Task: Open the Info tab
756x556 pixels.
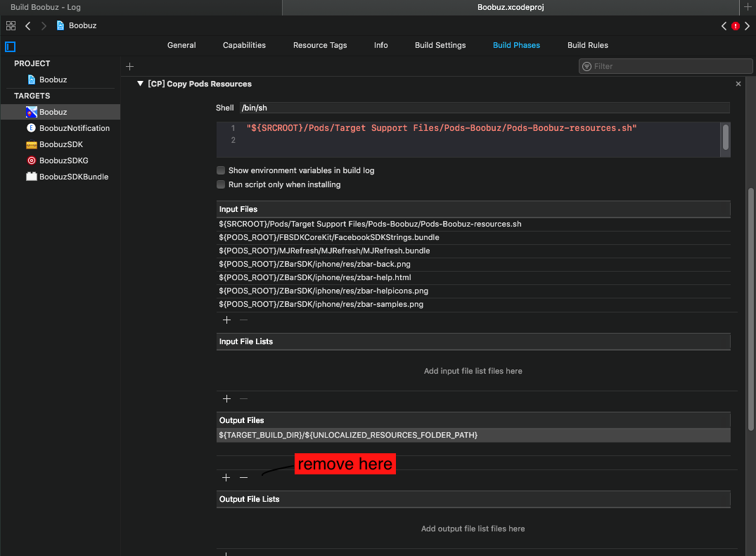Action: [381, 45]
